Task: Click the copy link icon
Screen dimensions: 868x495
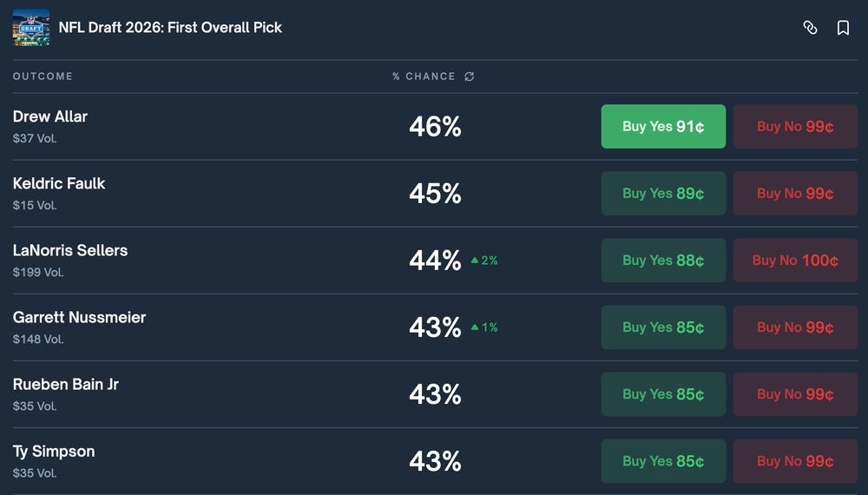Action: click(x=810, y=28)
